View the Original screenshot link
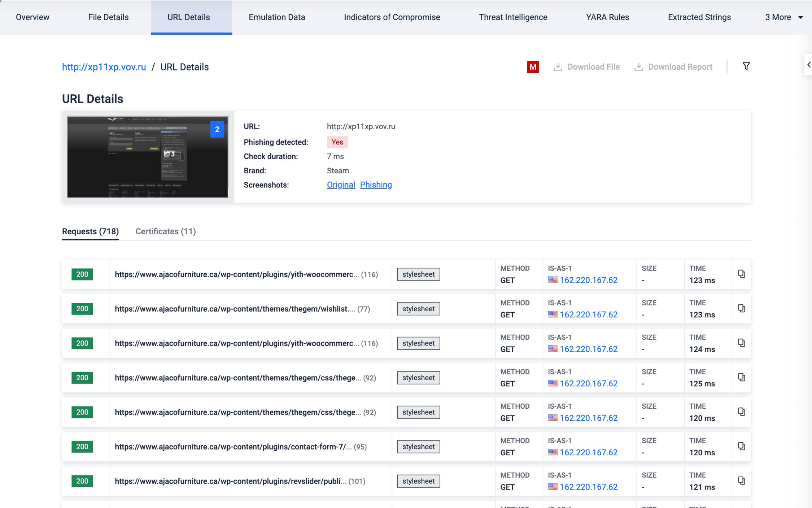Screen dimensions: 812x508 click(x=341, y=184)
